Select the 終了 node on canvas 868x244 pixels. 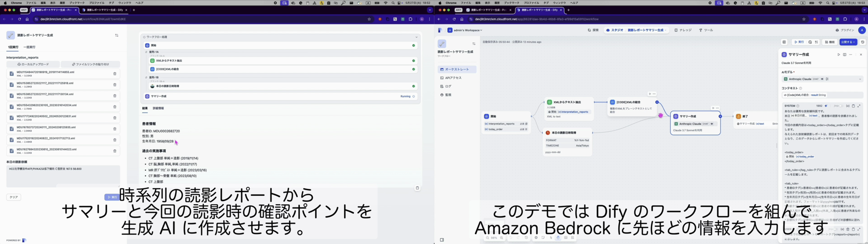coord(755,120)
